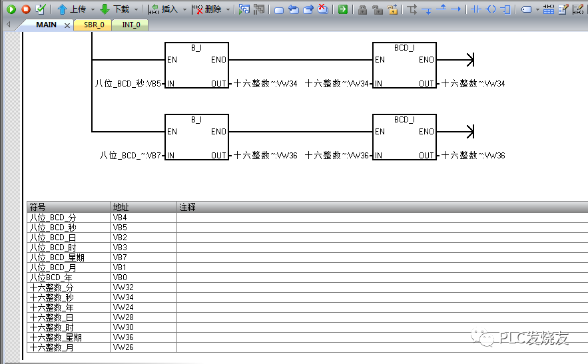Click the VW26 address cell
588x364 pixels.
coord(144,347)
